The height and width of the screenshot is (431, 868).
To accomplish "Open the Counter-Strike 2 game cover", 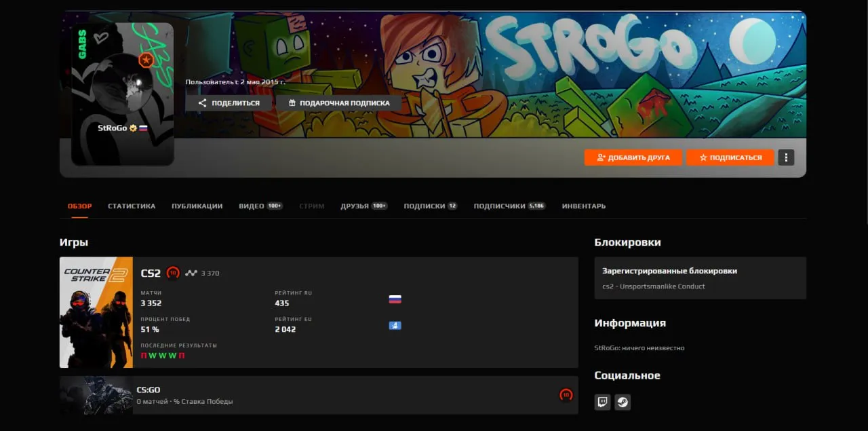I will [96, 312].
